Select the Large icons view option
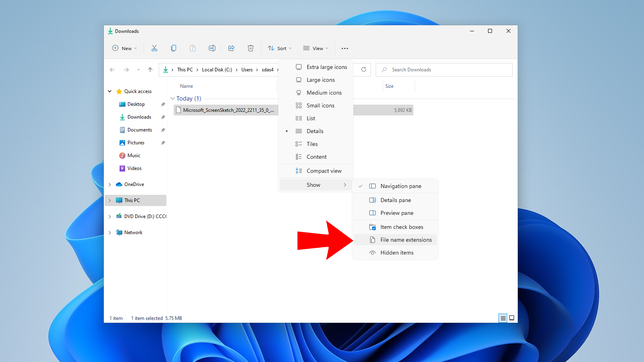This screenshot has width=644, height=362. pyautogui.click(x=321, y=79)
